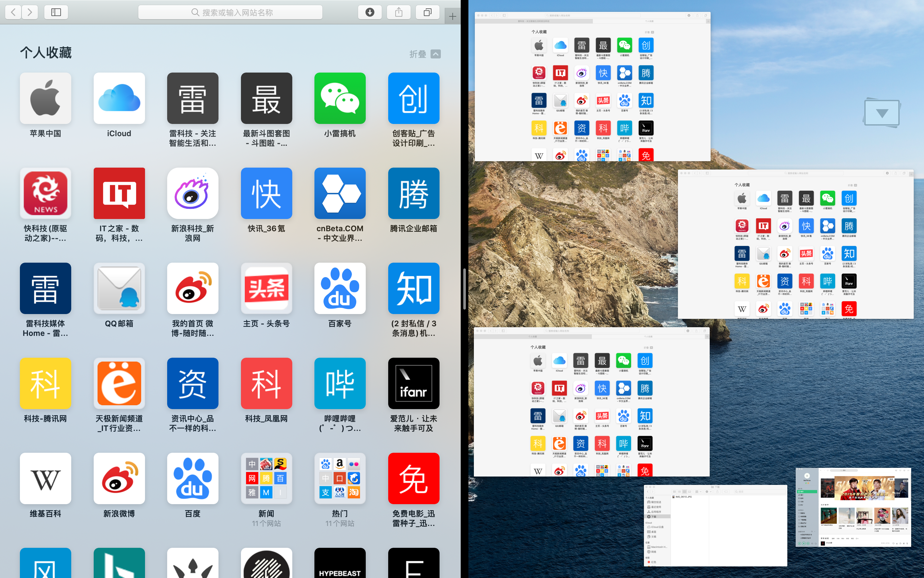Viewport: 924px width, 578px height.
Task: Open the 苹果中国 favorite
Action: coord(46,98)
